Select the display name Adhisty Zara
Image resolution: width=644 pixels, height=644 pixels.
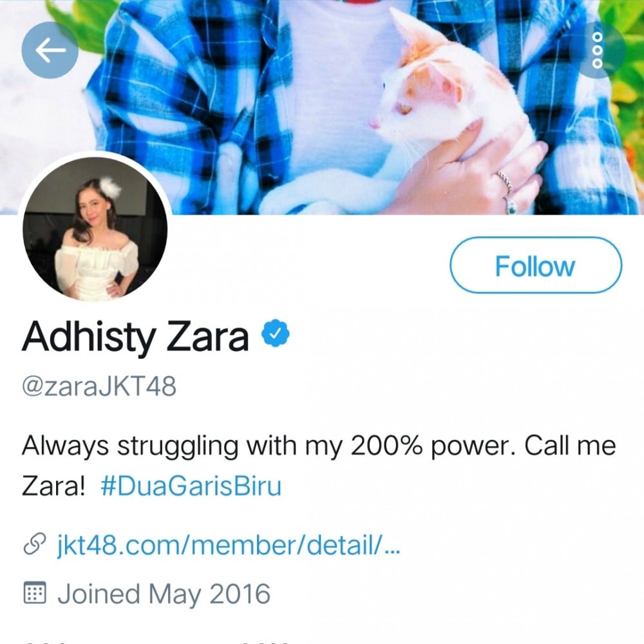[135, 337]
